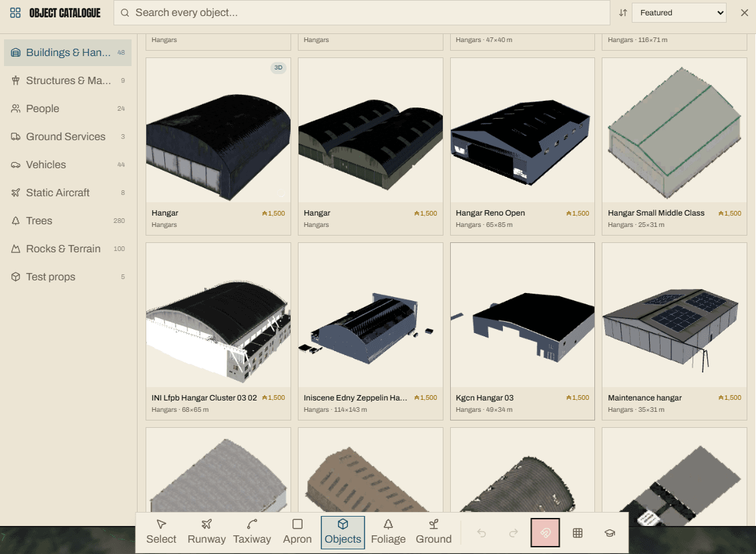Toggle the pink magnet snap button
The height and width of the screenshot is (554, 756).
point(546,533)
